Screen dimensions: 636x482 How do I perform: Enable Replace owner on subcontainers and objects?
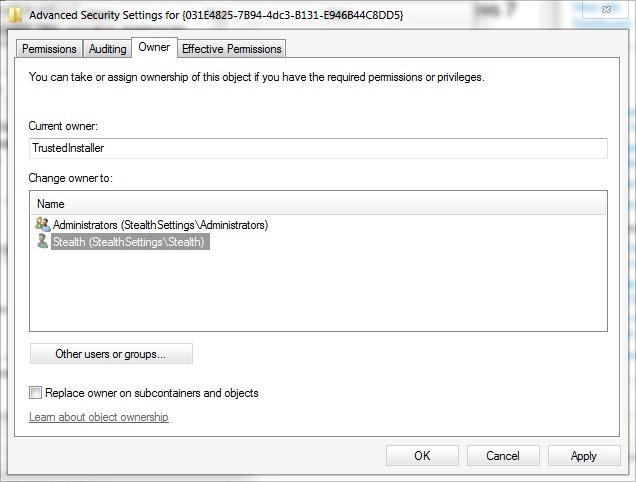point(37,393)
